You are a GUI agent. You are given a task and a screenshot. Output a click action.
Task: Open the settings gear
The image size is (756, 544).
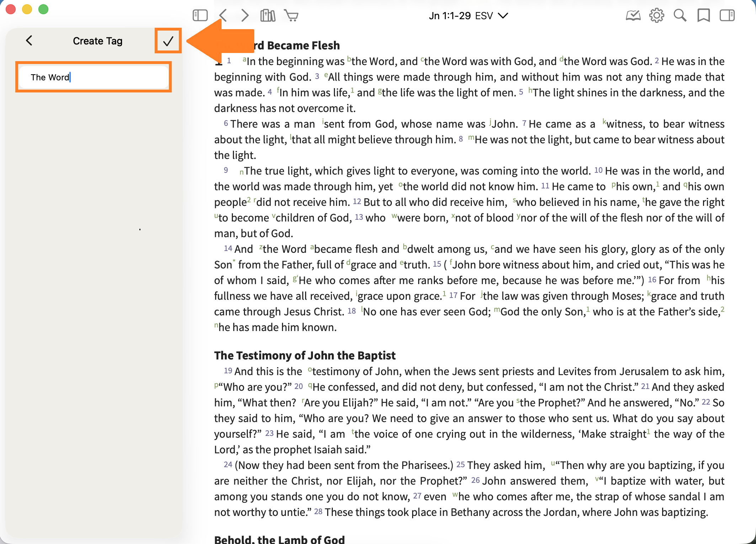[x=656, y=16]
